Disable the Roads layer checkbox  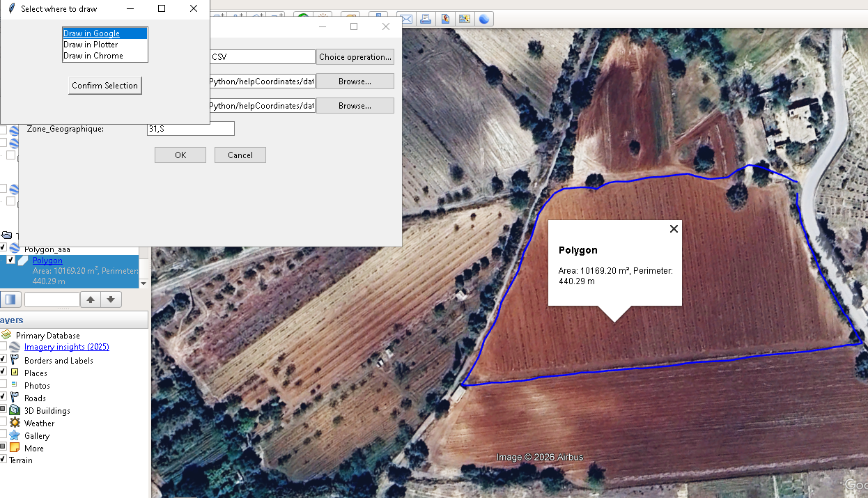[x=3, y=398]
